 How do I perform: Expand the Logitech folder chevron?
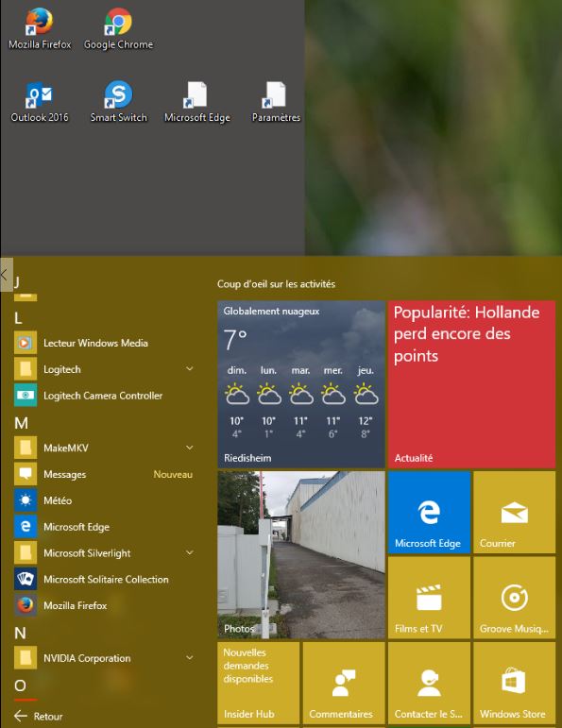[x=190, y=368]
